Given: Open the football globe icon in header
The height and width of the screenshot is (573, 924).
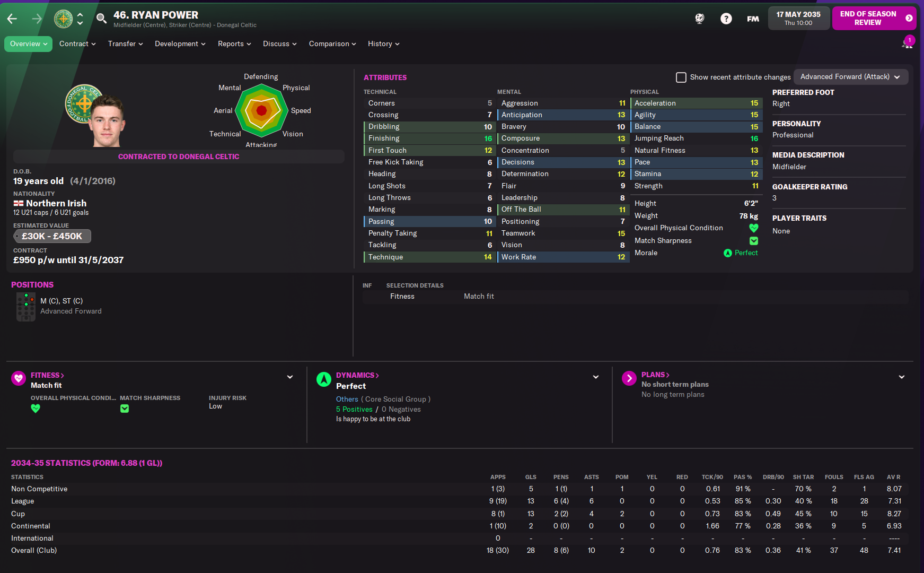Looking at the screenshot, I should (x=700, y=19).
